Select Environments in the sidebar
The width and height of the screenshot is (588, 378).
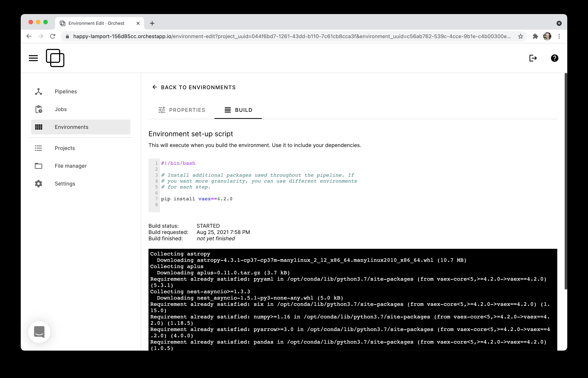click(x=81, y=127)
